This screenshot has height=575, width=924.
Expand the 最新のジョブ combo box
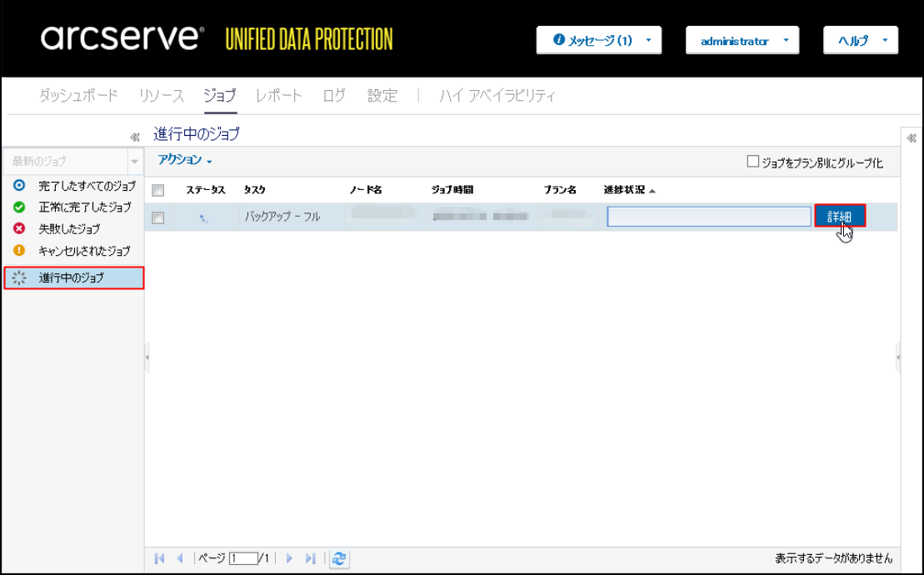click(x=134, y=161)
